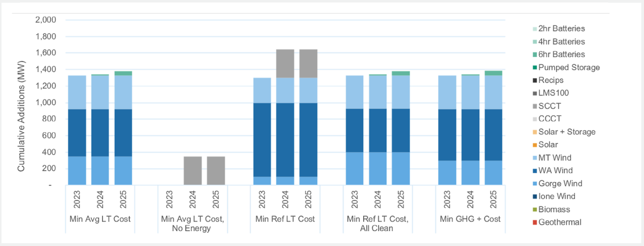Click the 1,000 y-axis value
The width and height of the screenshot is (644, 246).
coord(45,102)
